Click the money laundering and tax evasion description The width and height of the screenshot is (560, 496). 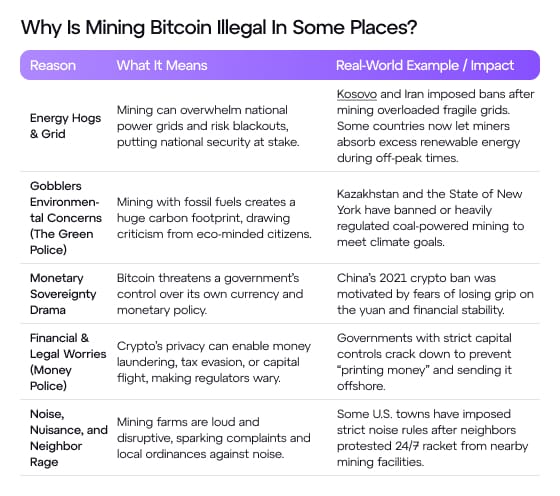214,361
